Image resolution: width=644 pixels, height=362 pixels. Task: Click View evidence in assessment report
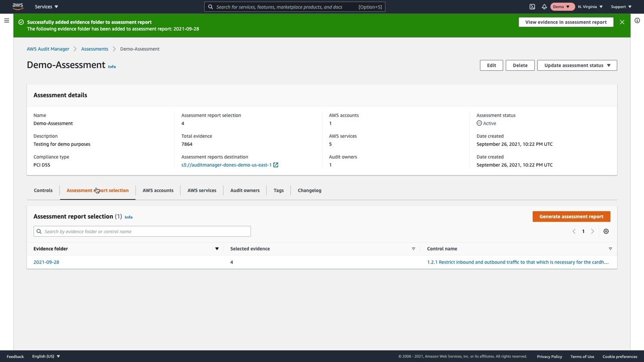[566, 22]
